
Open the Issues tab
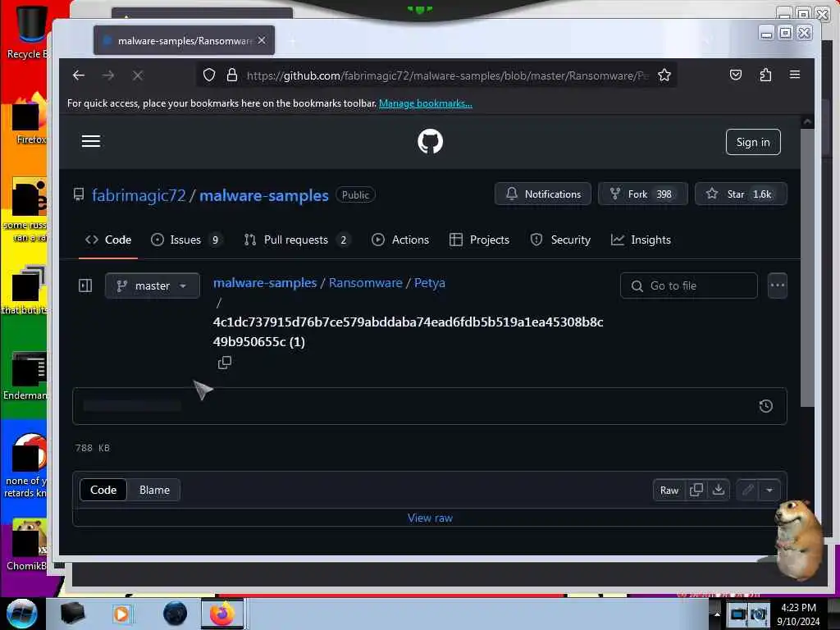(x=186, y=240)
